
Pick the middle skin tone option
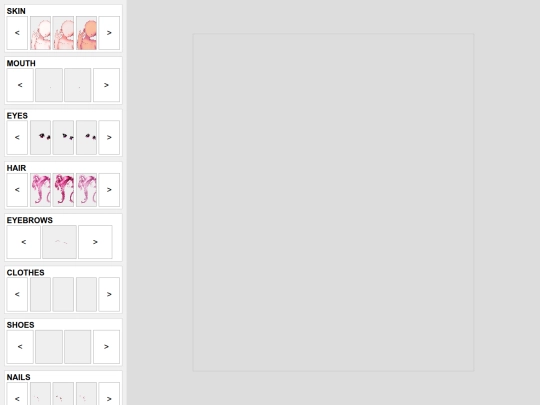(63, 33)
